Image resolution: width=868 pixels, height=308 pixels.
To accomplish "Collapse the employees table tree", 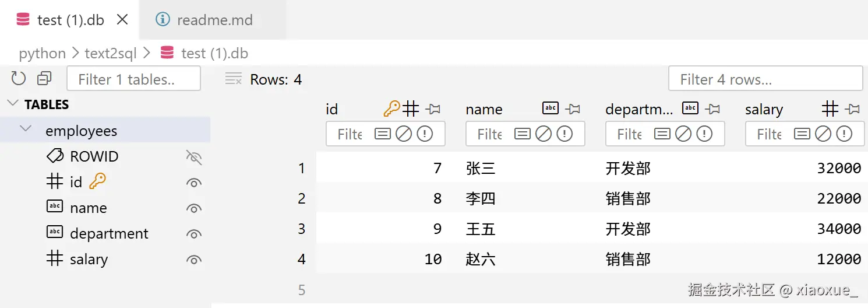I will click(x=26, y=129).
